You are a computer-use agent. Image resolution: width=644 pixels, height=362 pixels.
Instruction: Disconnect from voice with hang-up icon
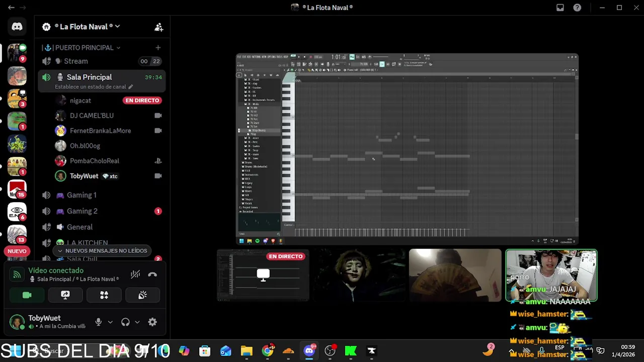[152, 275]
